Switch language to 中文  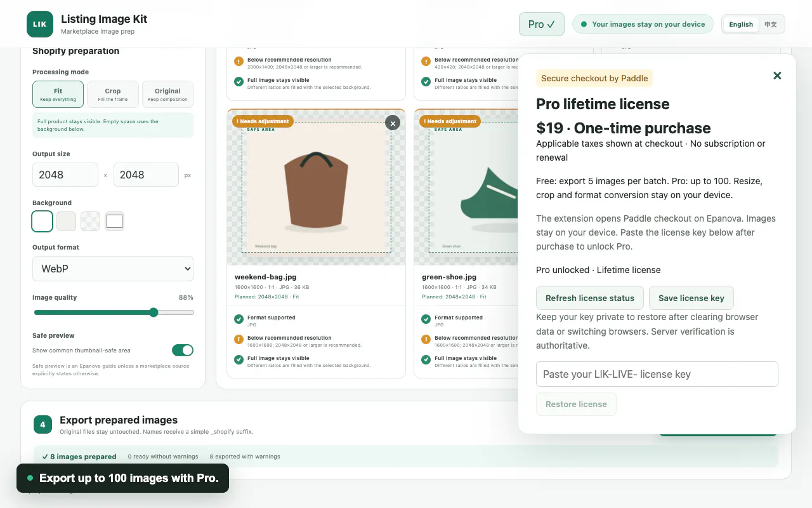coord(771,24)
